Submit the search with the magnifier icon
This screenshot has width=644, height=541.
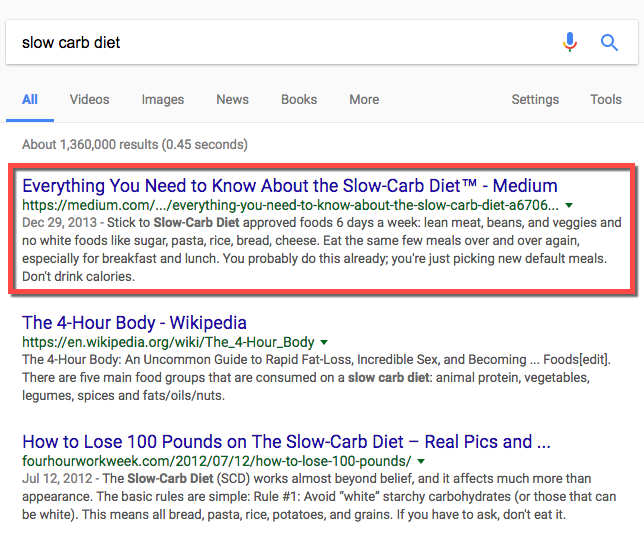pyautogui.click(x=609, y=42)
